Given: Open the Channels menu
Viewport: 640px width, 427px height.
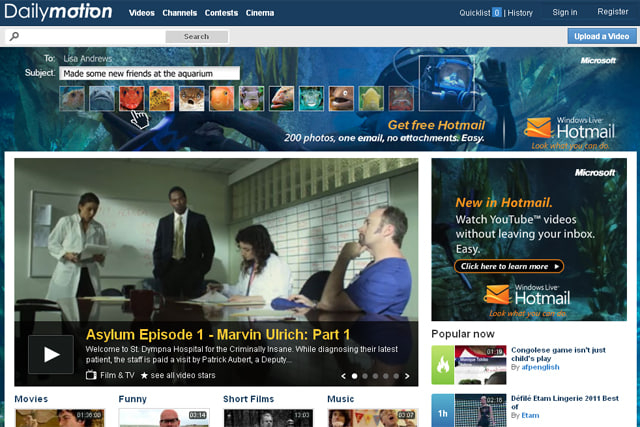Looking at the screenshot, I should click(179, 13).
